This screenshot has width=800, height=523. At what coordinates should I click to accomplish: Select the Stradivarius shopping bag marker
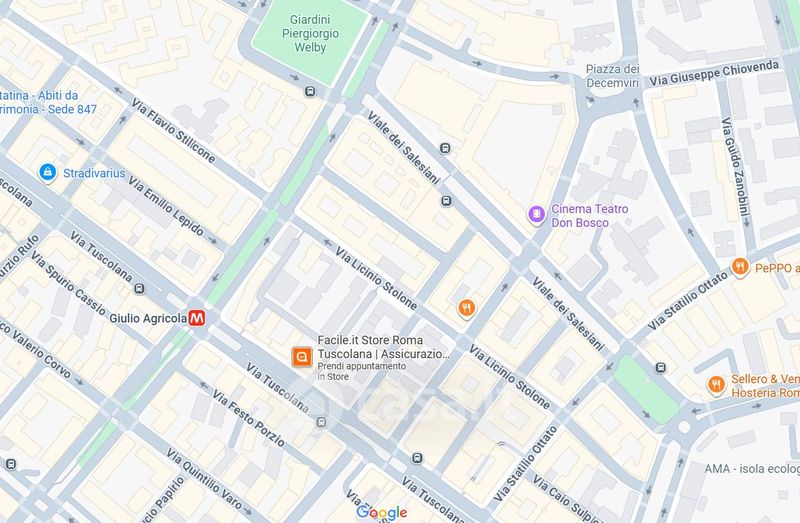[47, 172]
